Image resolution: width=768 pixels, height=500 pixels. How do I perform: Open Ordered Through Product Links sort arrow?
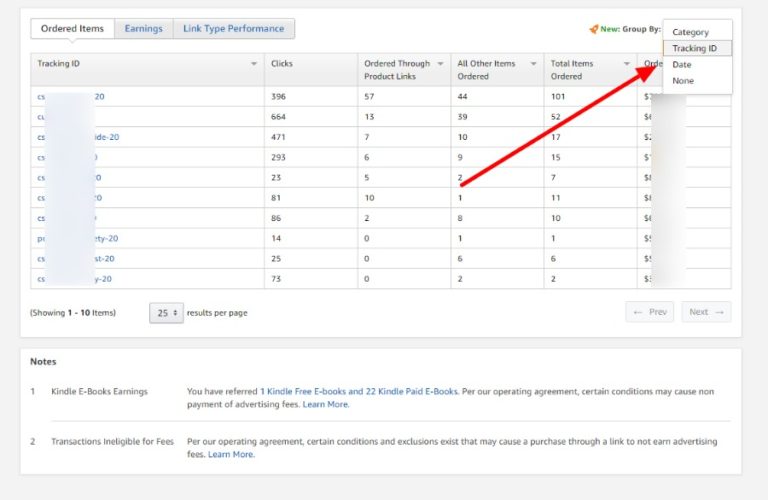pyautogui.click(x=440, y=64)
